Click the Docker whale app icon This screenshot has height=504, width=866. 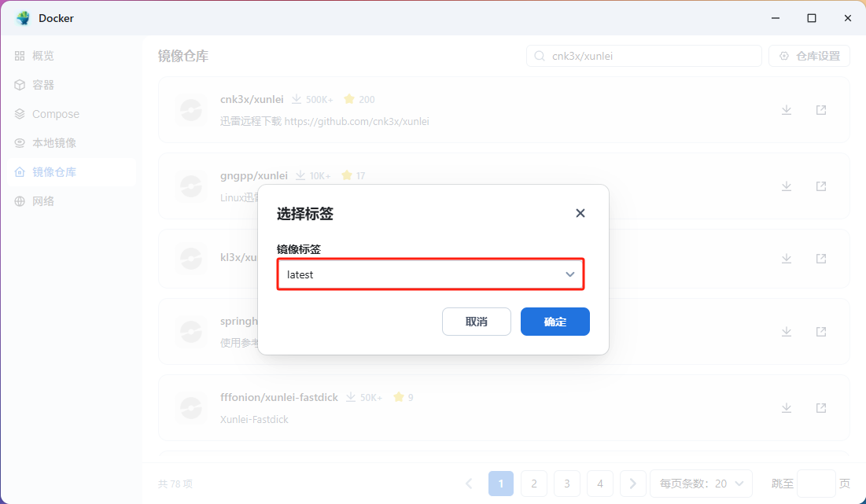23,18
